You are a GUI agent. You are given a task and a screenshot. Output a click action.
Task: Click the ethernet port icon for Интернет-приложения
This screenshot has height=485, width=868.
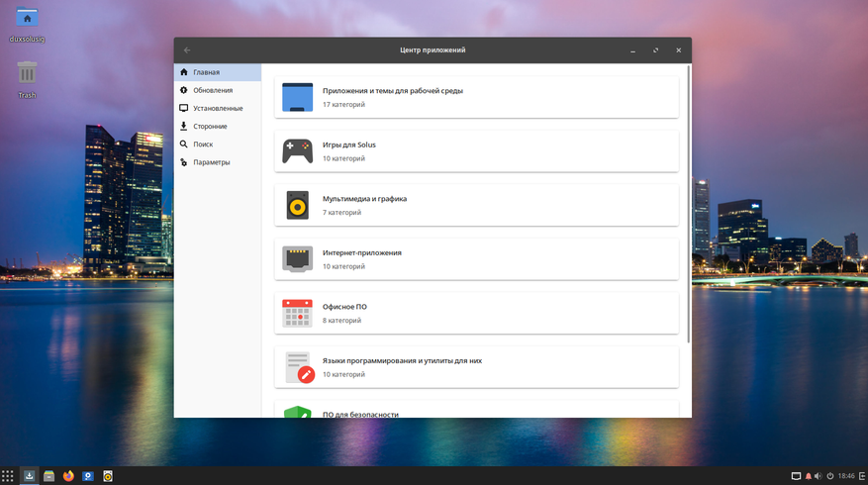pos(297,259)
